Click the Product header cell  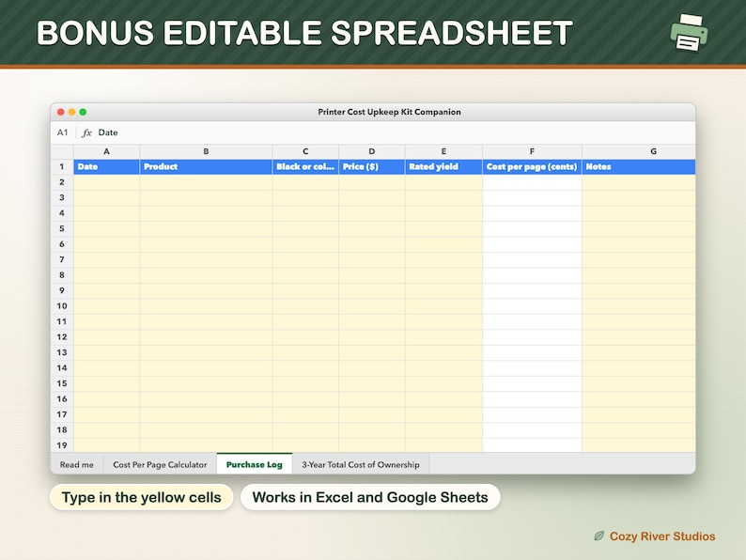(x=206, y=167)
